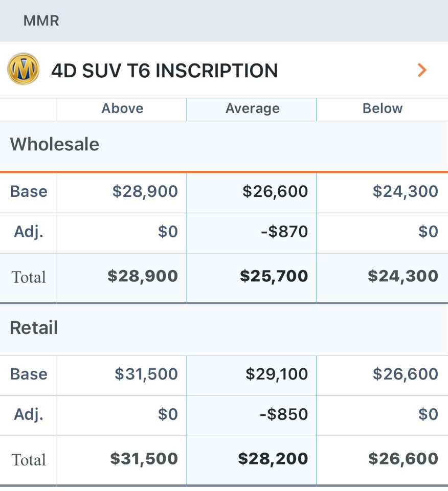The image size is (448, 491).
Task: Select the Average condition column header
Action: click(252, 108)
